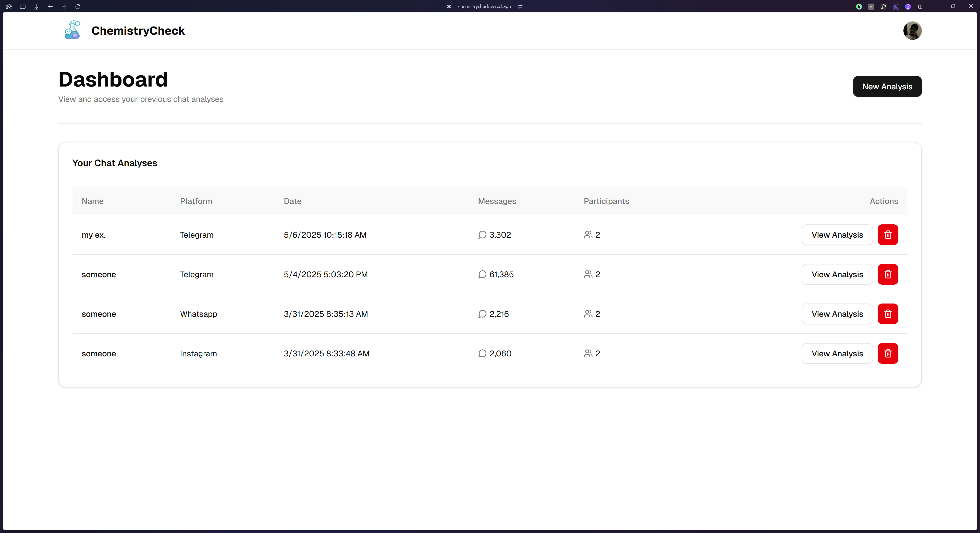Delete the 'my ex.' analysis row
Viewport: 980px width, 533px height.
888,235
